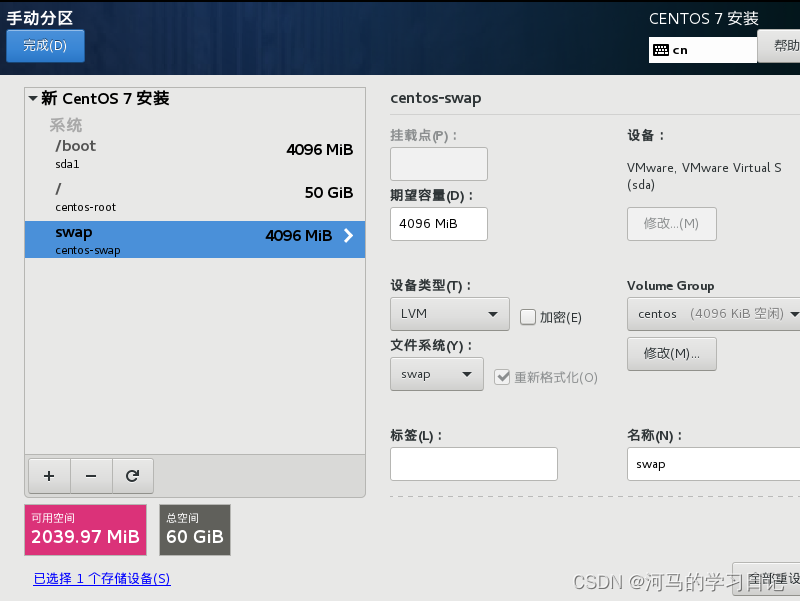The image size is (800, 601).
Task: Click the arrow chevron on swap row
Action: click(x=348, y=235)
